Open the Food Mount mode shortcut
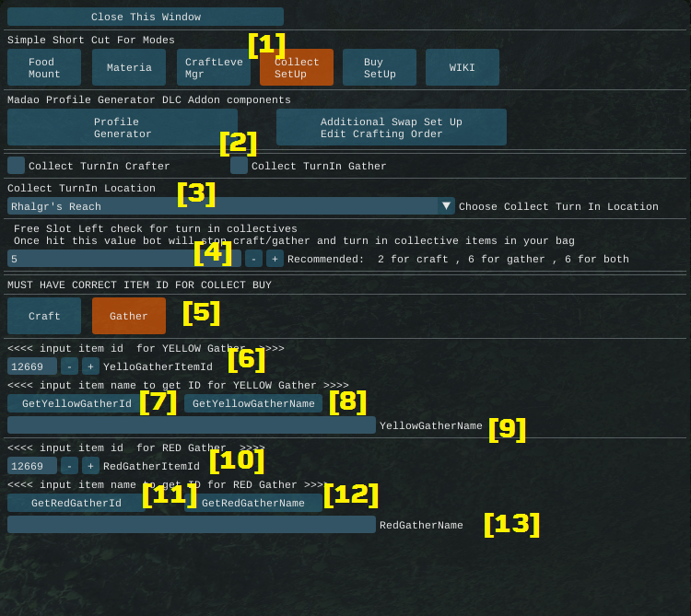Screen dimensions: 691x616 coord(44,68)
